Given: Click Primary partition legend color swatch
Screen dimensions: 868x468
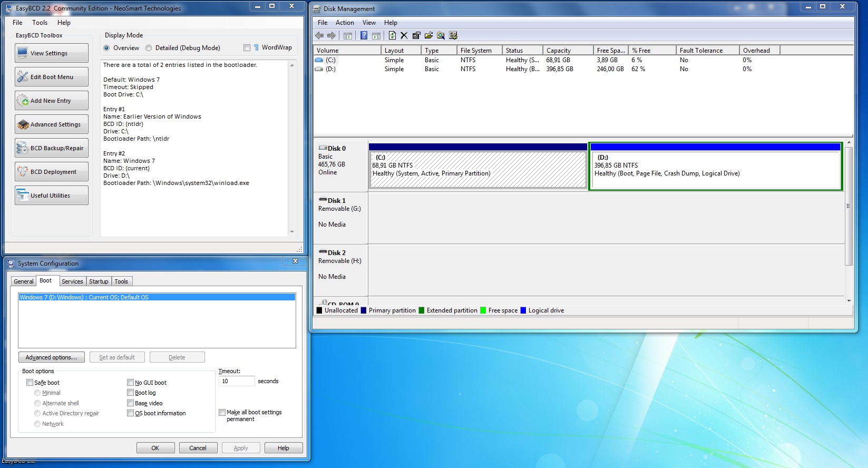Looking at the screenshot, I should tap(364, 310).
